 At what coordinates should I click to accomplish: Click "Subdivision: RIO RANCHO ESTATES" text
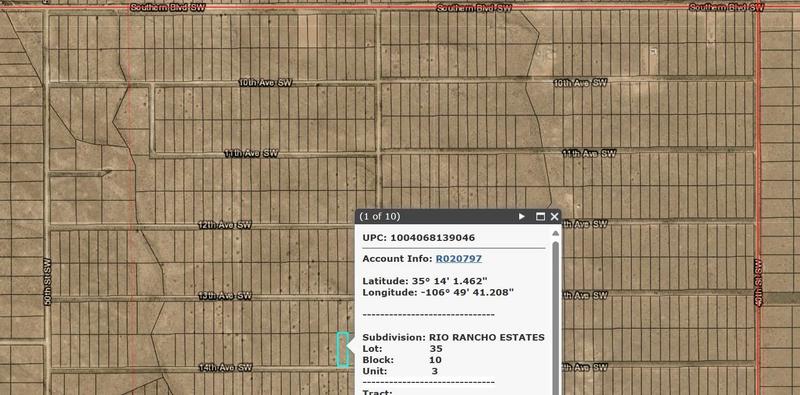coord(453,337)
